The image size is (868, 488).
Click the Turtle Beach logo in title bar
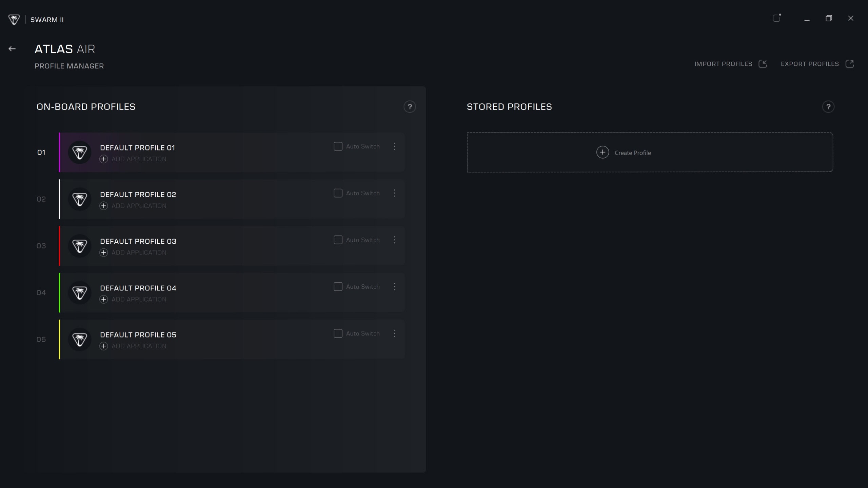[14, 19]
